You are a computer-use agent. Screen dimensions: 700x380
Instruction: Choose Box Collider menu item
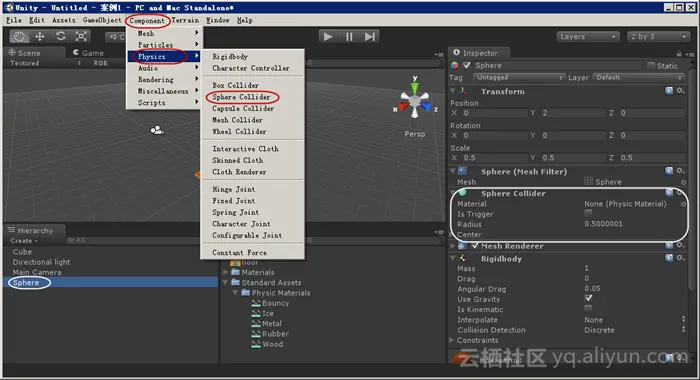tap(235, 85)
